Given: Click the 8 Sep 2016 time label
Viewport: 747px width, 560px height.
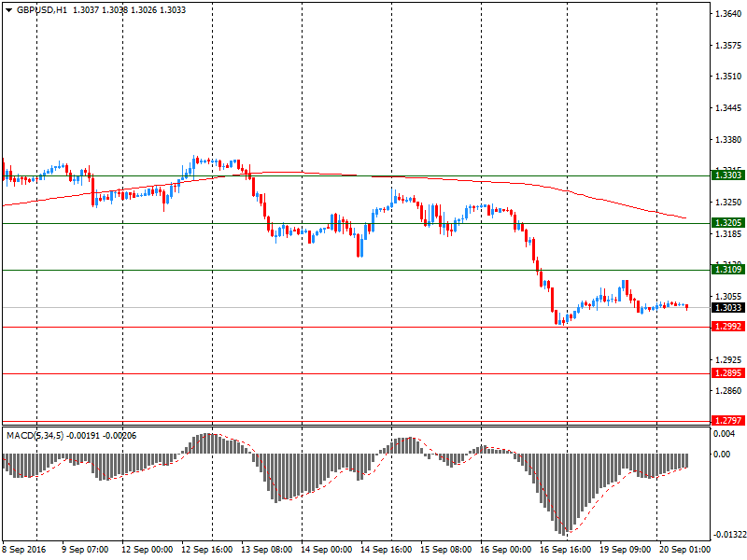Looking at the screenshot, I should point(24,550).
